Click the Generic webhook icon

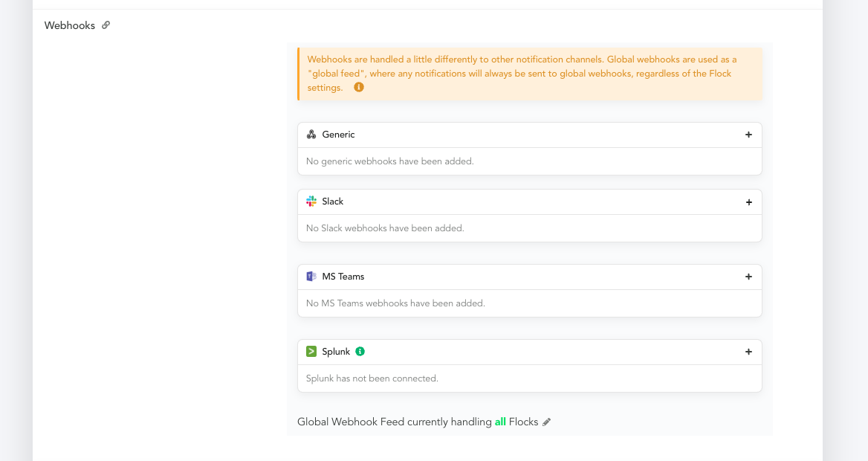(311, 134)
